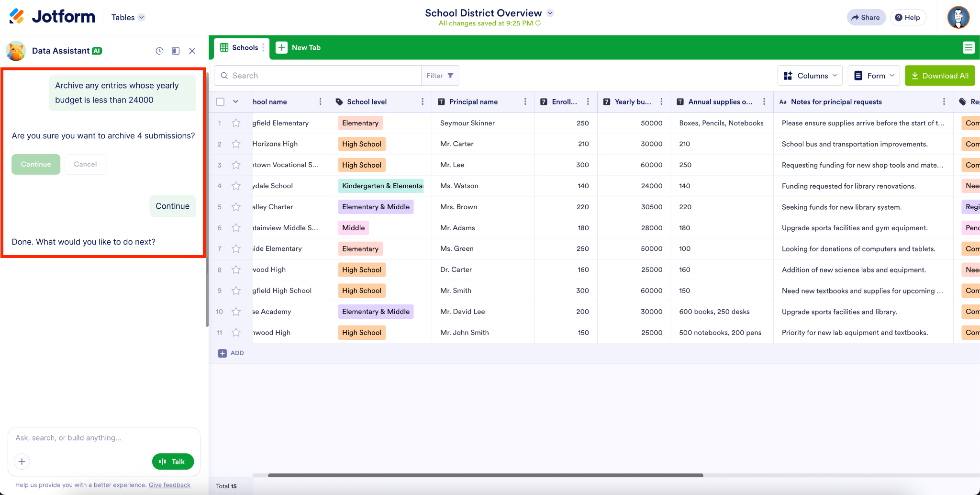
Task: Click the Data Assistant avatar
Action: [16, 51]
